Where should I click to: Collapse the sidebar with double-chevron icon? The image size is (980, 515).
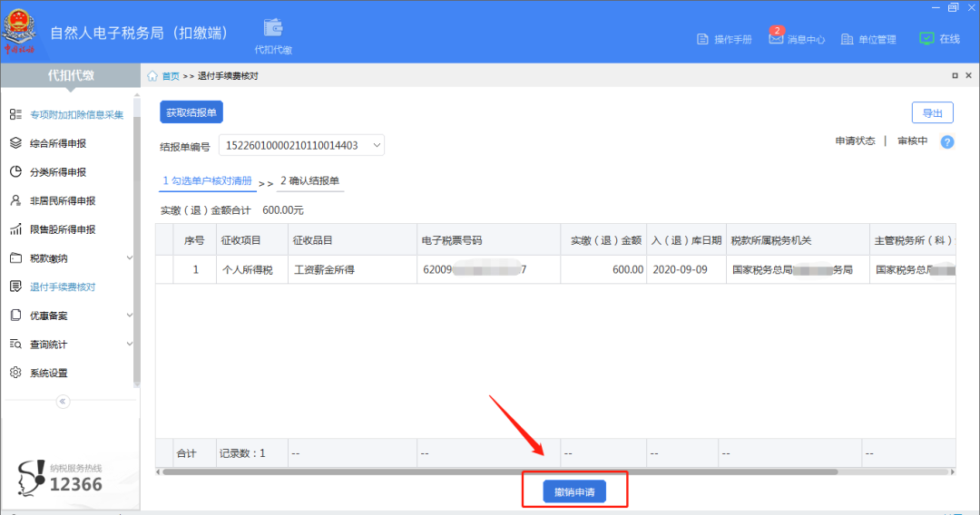point(63,402)
